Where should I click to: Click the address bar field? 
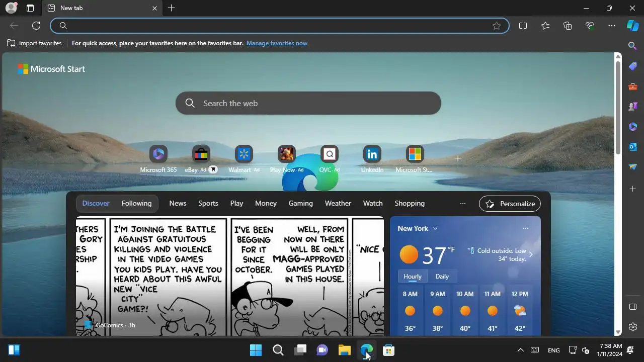279,26
